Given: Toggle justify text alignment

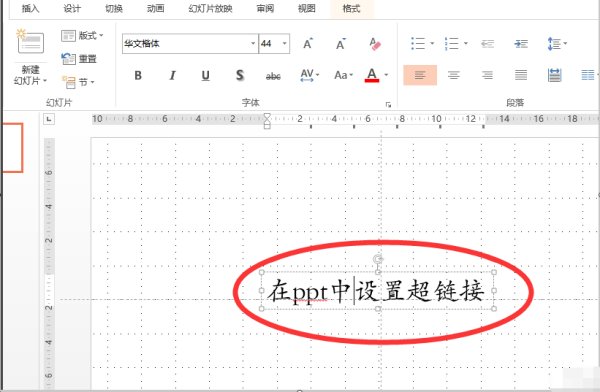Looking at the screenshot, I should (x=521, y=75).
